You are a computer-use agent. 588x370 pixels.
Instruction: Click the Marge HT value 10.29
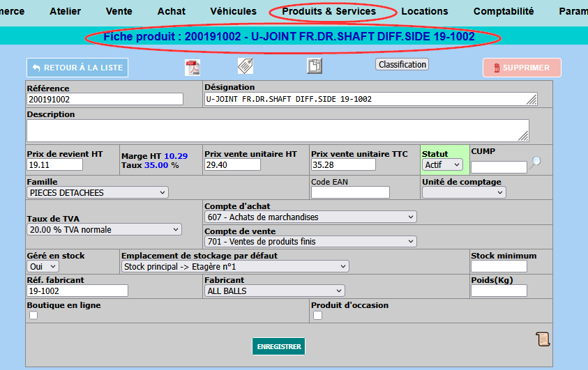176,156
